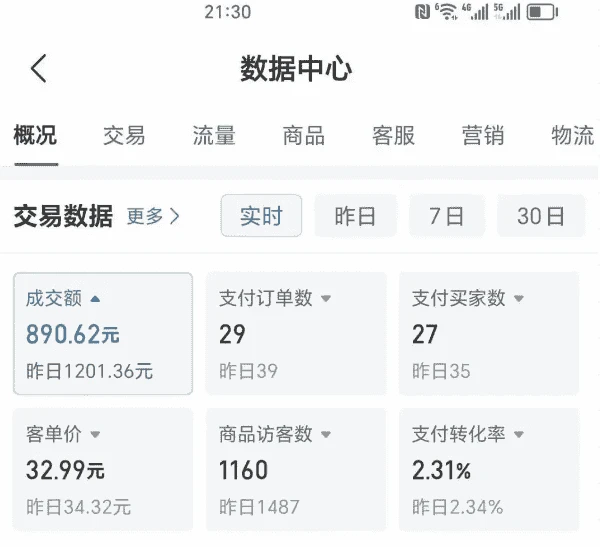This screenshot has height=547, width=600.
Task: Switch to 30日 time range
Action: click(541, 216)
